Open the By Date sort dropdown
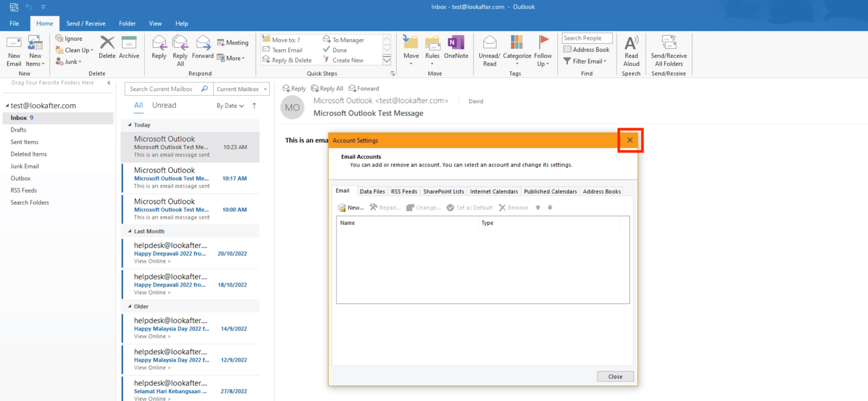This screenshot has width=868, height=401. coord(230,106)
